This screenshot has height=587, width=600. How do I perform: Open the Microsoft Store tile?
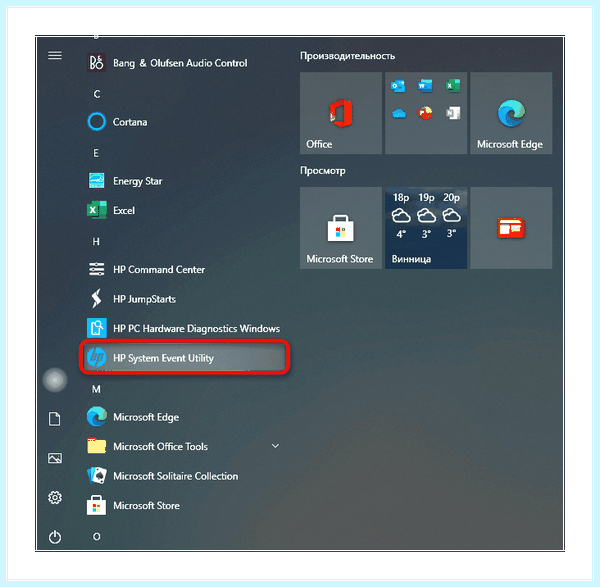pos(341,228)
